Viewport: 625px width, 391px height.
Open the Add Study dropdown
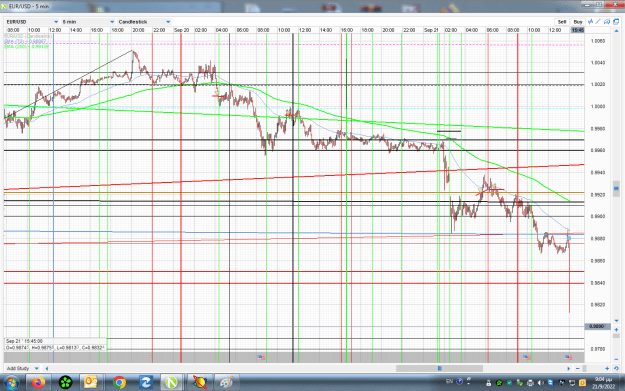tap(23, 368)
